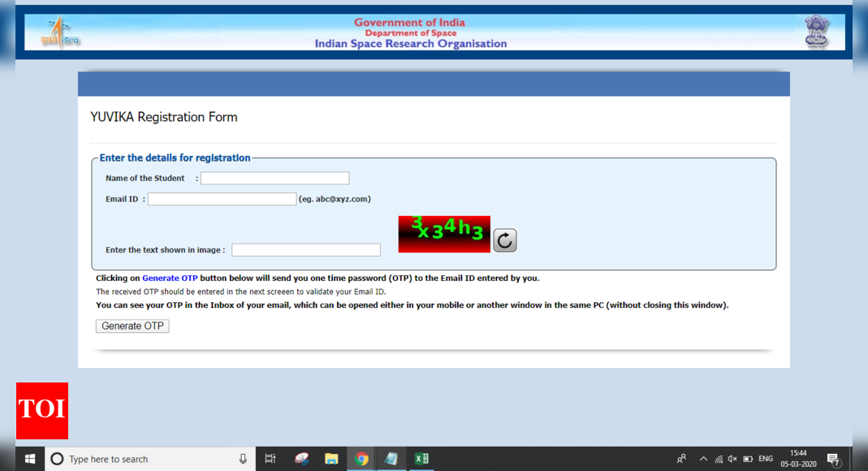868x471 pixels.
Task: Click the ISRO logo in header
Action: click(60, 32)
